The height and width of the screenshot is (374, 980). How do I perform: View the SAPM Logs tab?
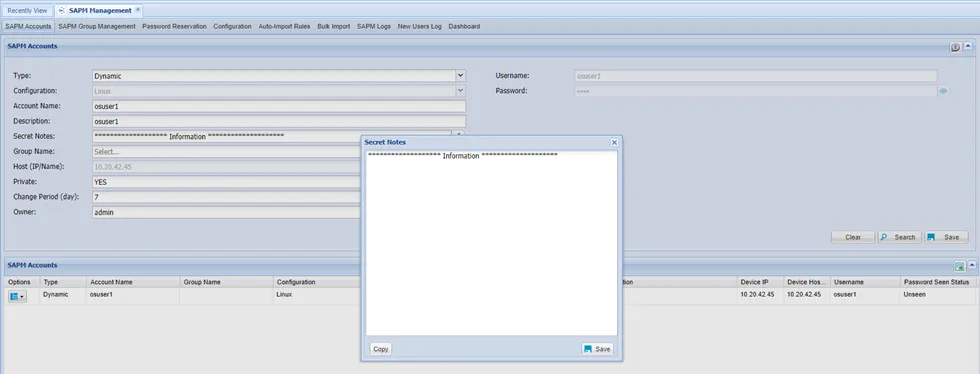tap(374, 26)
